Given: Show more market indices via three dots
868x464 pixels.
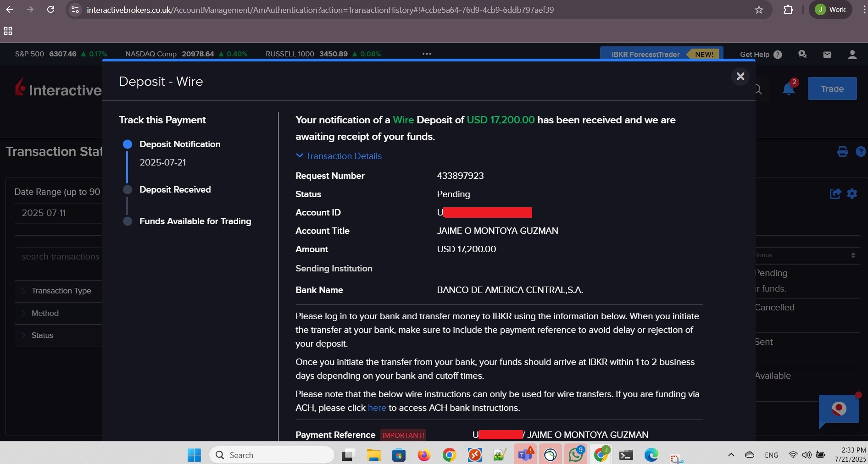Looking at the screenshot, I should (427, 54).
